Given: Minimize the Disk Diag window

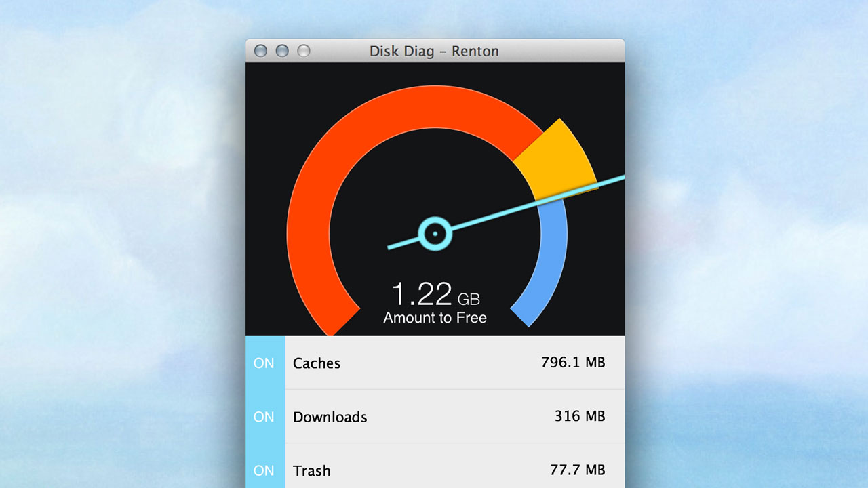Looking at the screenshot, I should pos(282,51).
